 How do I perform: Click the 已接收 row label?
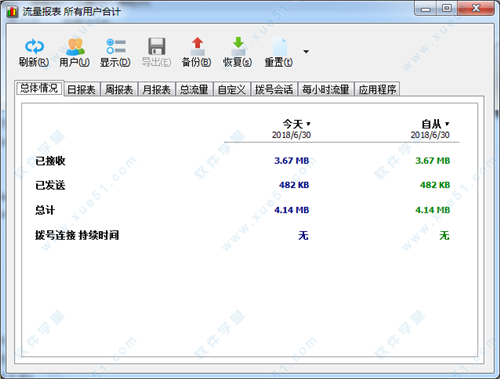tap(50, 161)
